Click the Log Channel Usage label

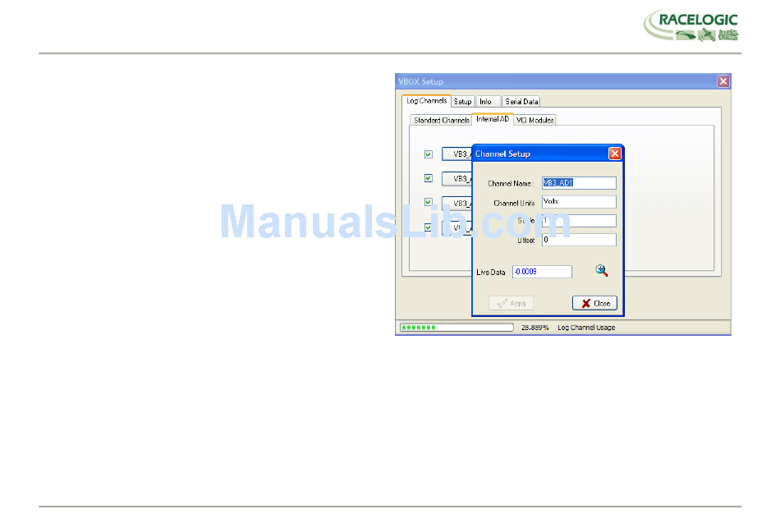[x=586, y=328]
